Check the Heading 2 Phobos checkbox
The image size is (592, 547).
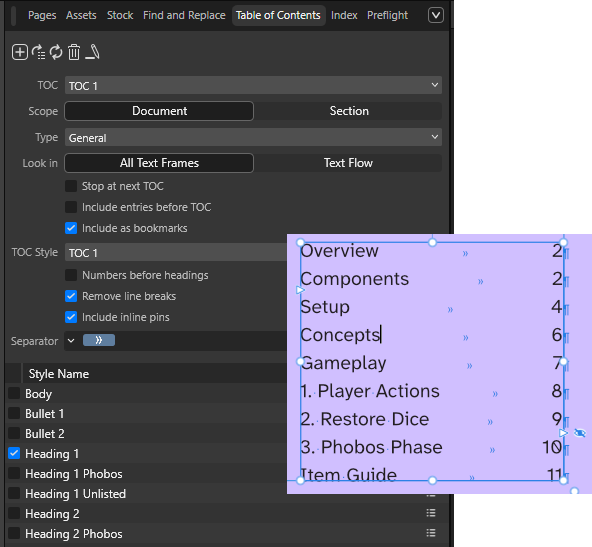pos(14,533)
